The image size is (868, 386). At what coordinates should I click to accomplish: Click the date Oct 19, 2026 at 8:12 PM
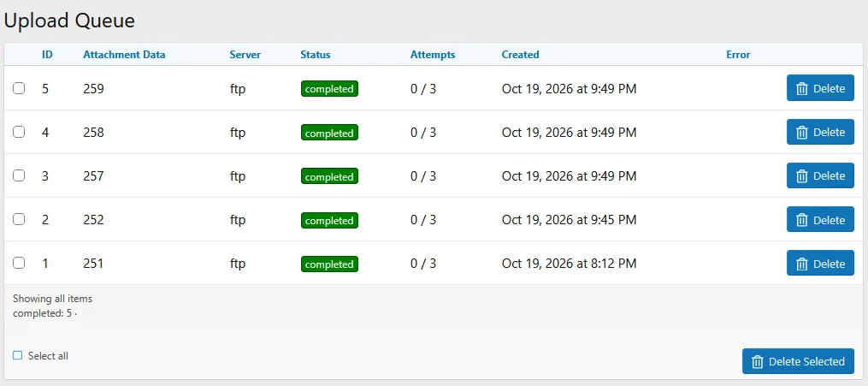(x=569, y=264)
